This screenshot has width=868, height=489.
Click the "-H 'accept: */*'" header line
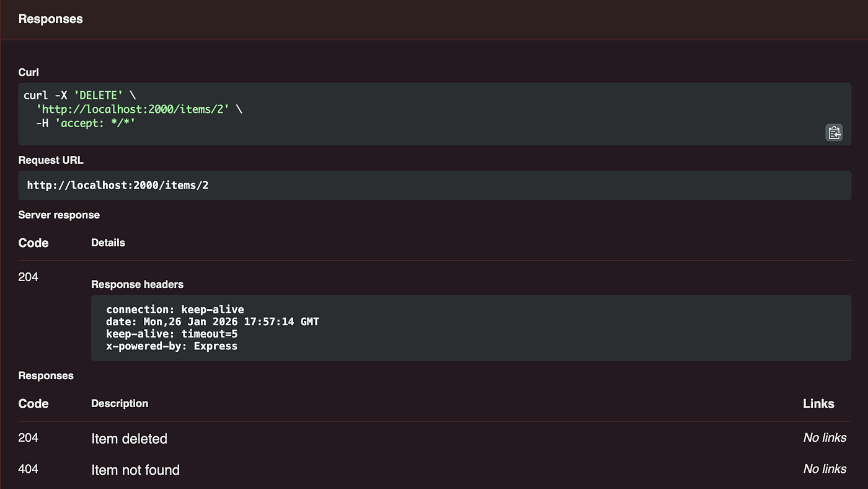[86, 123]
